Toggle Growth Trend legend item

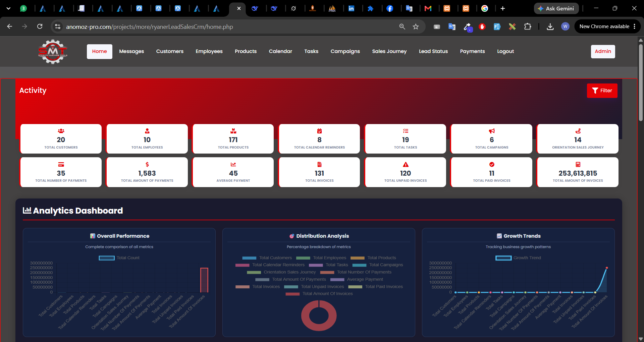click(518, 258)
